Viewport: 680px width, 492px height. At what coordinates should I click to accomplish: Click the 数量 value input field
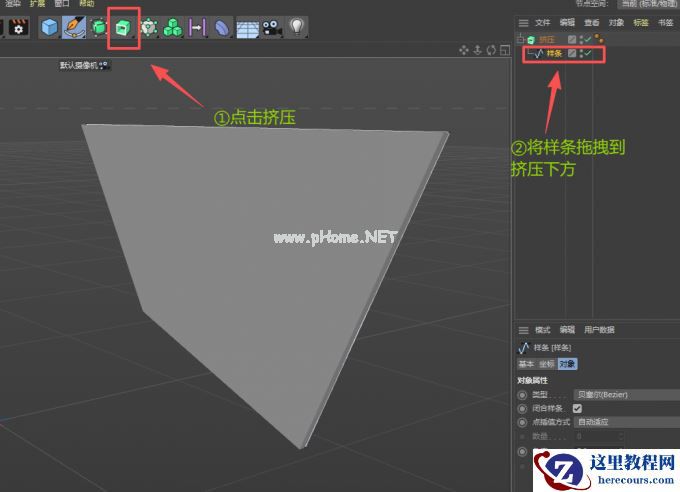coord(597,436)
